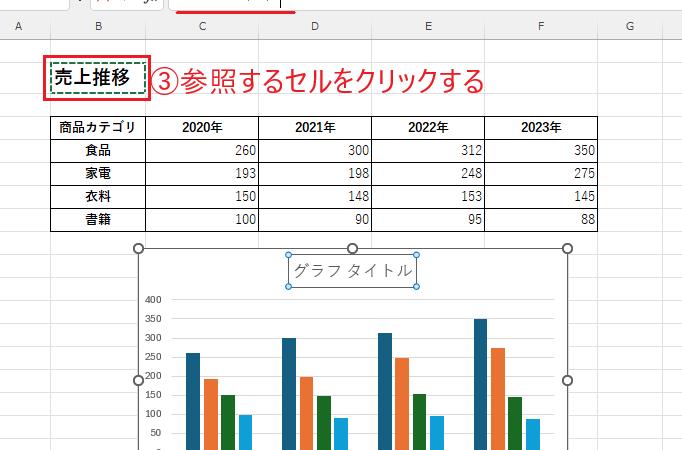Select the dark blue bar reaching 260
Screen dimensions: 682x450
tap(193, 401)
